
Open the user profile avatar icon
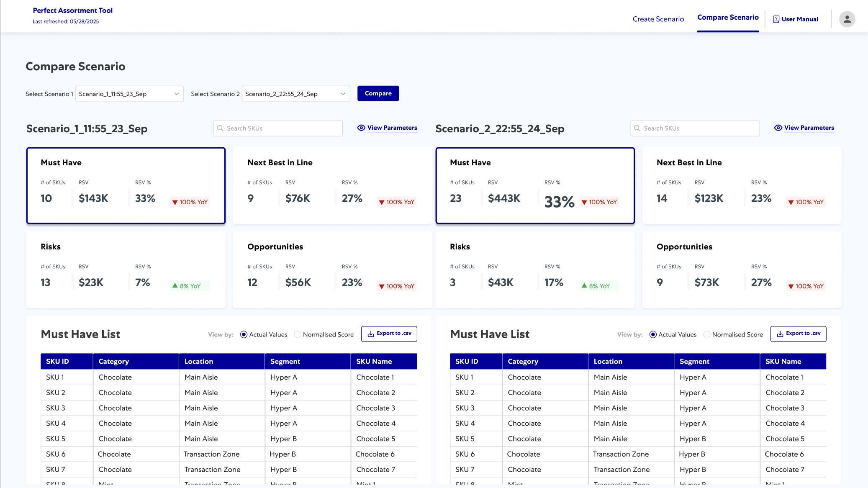click(847, 19)
